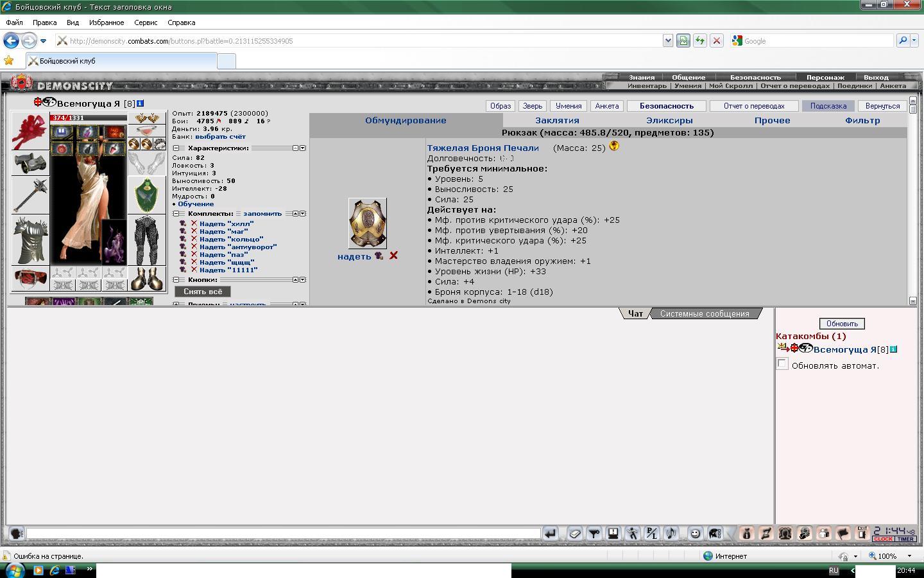Click the equipped green shield slot
The width and height of the screenshot is (924, 578).
[147, 195]
